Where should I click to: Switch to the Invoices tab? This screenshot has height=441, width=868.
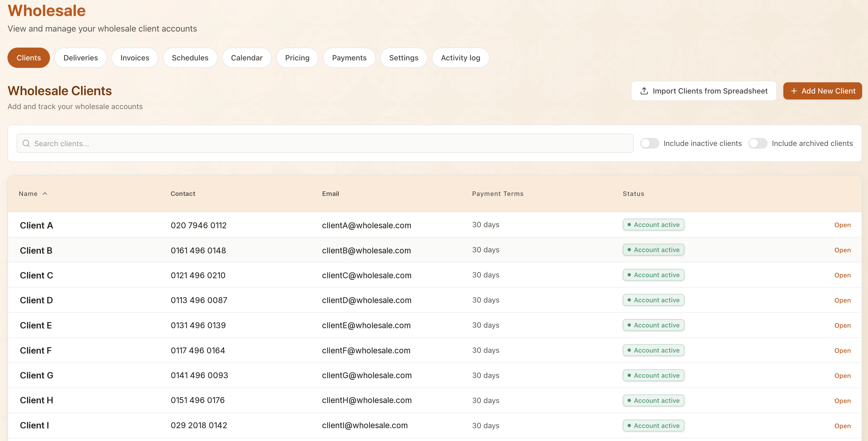click(x=135, y=58)
